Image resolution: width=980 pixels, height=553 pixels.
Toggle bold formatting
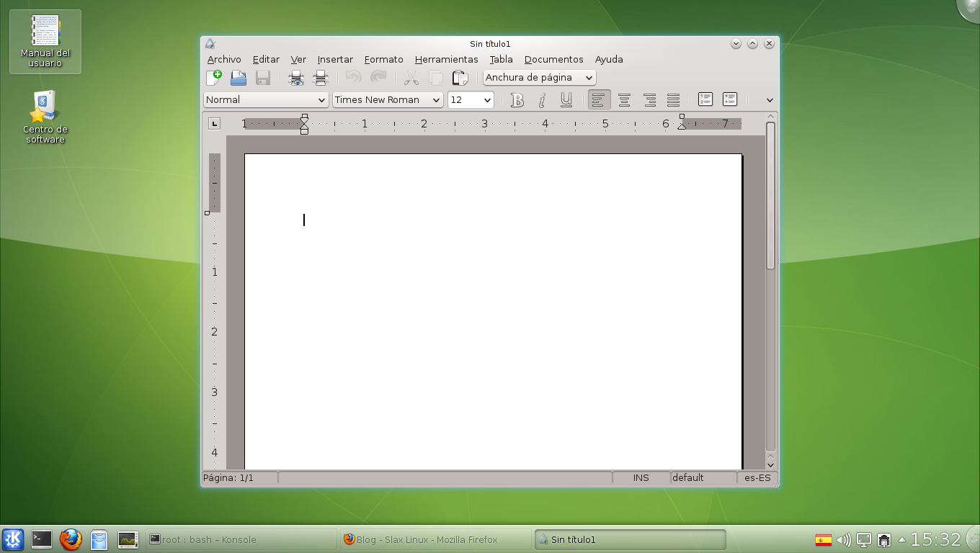517,100
